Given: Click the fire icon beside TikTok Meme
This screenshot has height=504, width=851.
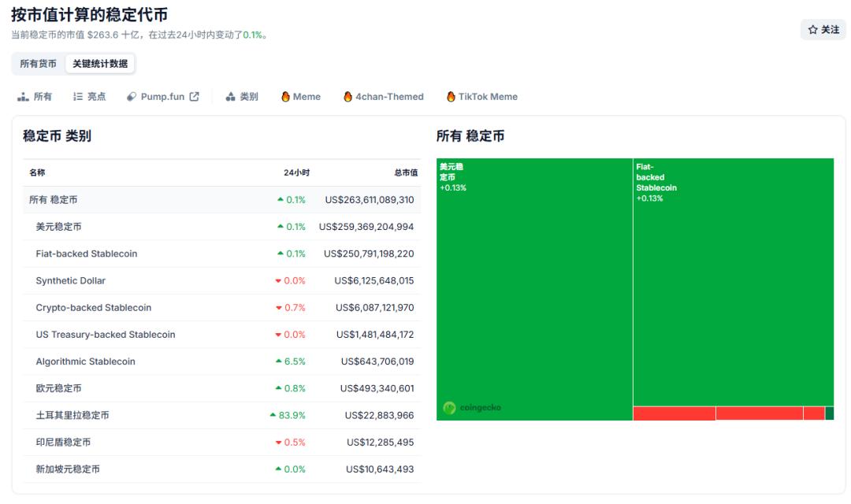Looking at the screenshot, I should [x=451, y=97].
